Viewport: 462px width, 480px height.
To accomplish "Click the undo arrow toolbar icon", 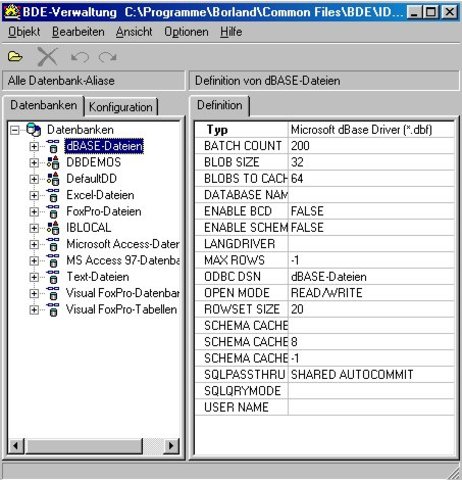I will 80,57.
